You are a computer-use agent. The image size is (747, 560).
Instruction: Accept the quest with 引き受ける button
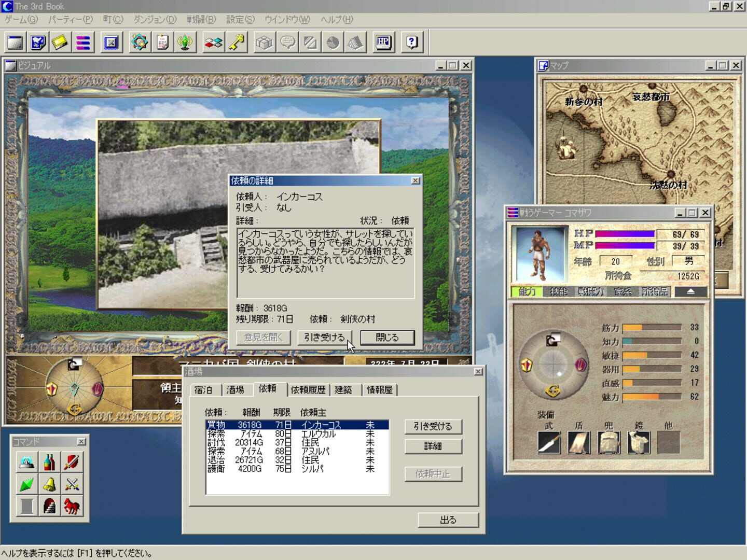(325, 337)
